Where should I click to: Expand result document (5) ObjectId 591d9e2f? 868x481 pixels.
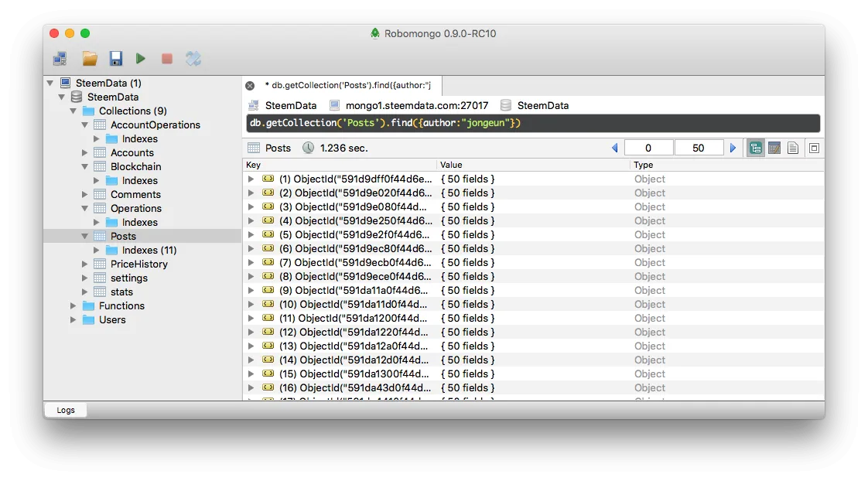tap(251, 234)
